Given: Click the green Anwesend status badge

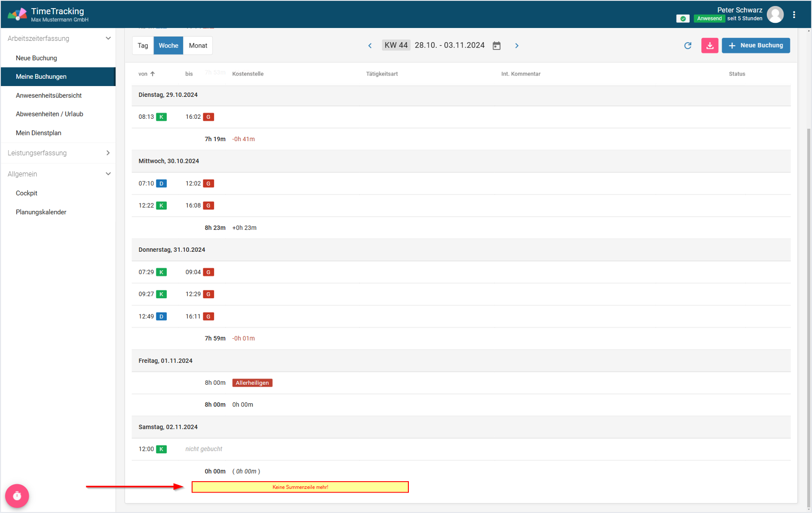Looking at the screenshot, I should [x=709, y=19].
